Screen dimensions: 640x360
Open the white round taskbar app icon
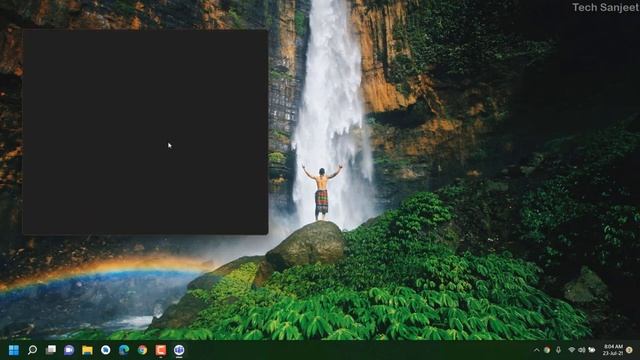pos(106,350)
